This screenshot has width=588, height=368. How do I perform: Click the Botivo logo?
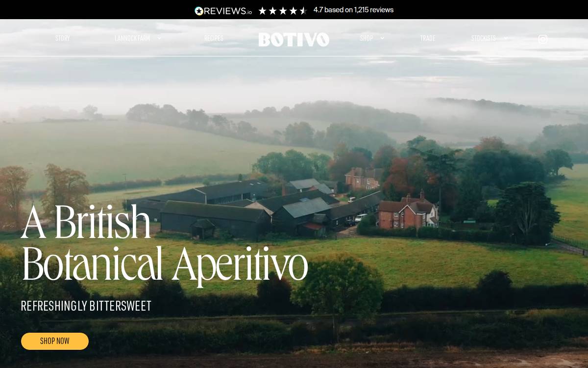click(x=294, y=39)
